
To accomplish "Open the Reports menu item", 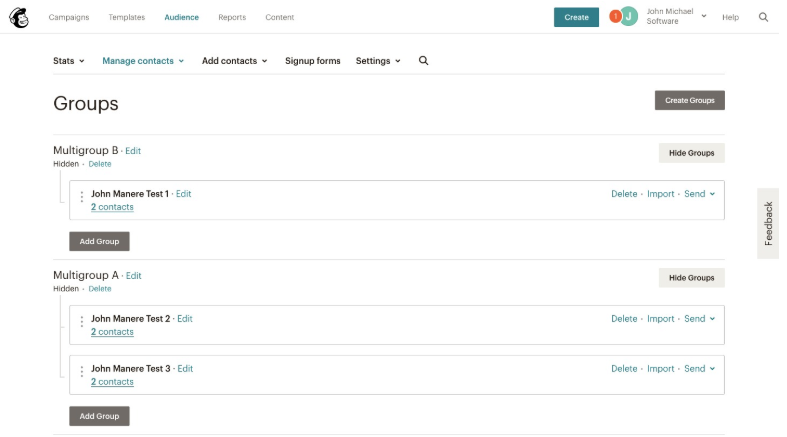I will 232,17.
